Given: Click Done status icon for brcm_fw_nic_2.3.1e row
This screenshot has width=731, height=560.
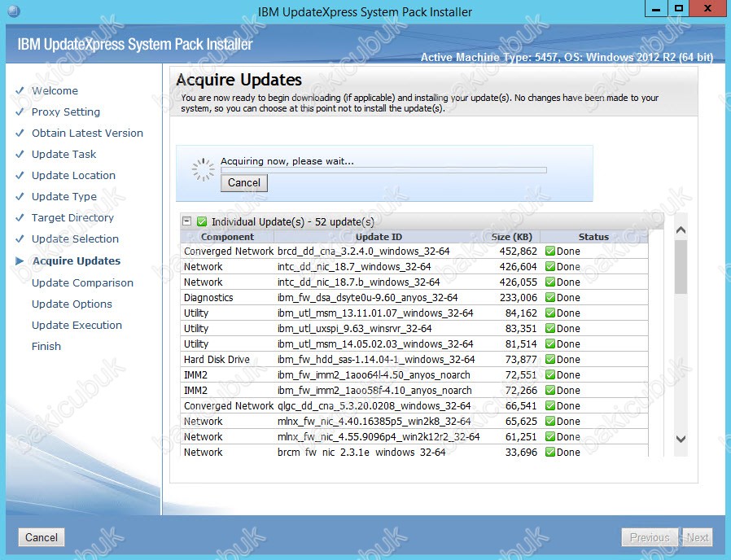Looking at the screenshot, I should click(x=550, y=452).
